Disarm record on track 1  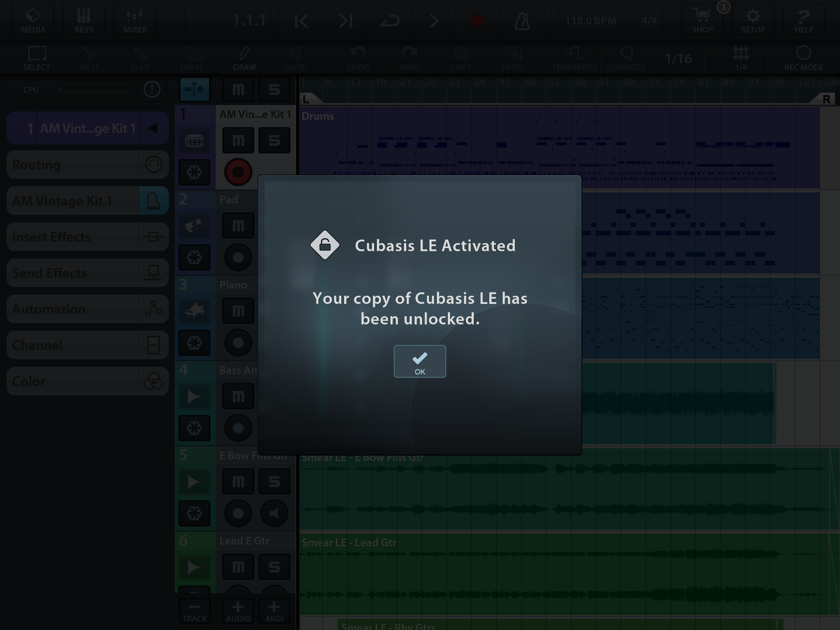coord(238,172)
